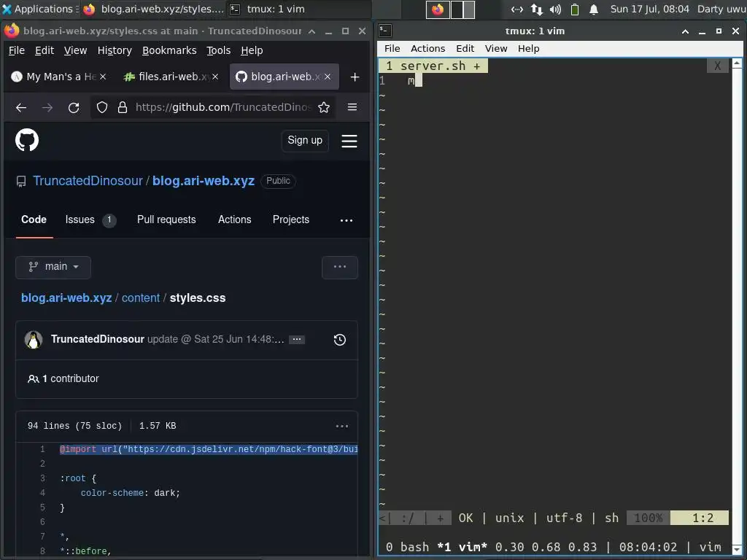Open Projects repository tab
Image resolution: width=747 pixels, height=560 pixels.
pos(290,219)
